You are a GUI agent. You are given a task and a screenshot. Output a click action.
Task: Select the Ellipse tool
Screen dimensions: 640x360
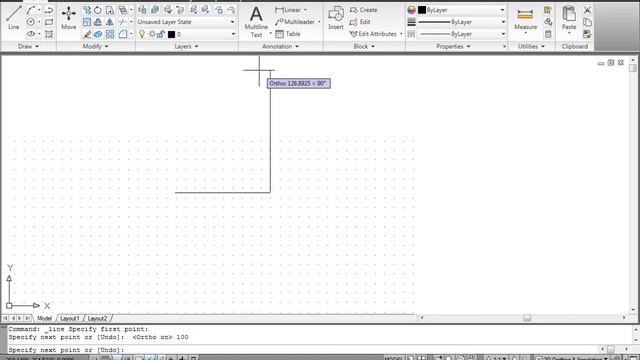[31, 34]
